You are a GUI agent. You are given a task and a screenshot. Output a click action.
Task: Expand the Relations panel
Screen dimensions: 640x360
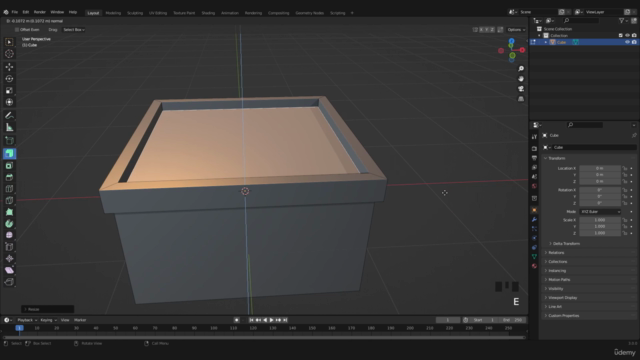556,253
